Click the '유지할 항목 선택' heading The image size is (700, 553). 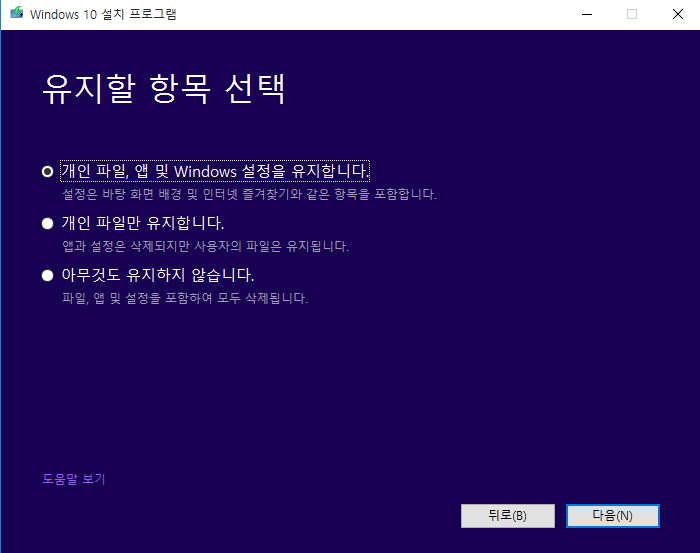click(x=163, y=89)
